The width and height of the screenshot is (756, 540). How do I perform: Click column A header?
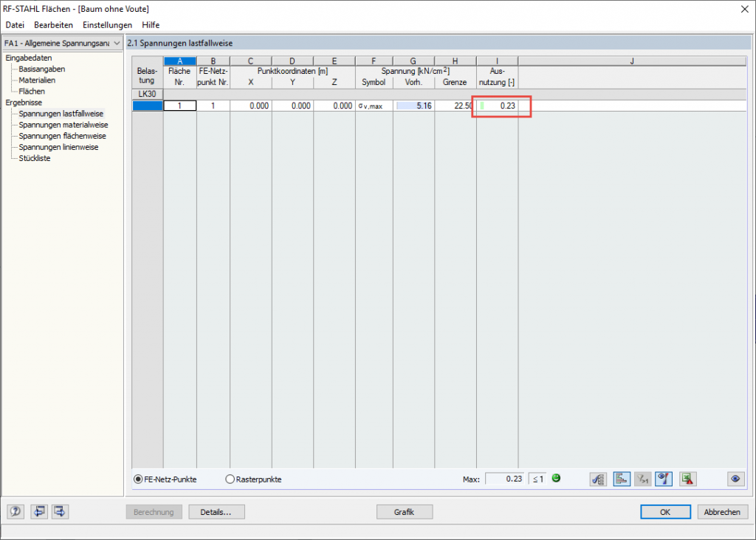pyautogui.click(x=180, y=61)
